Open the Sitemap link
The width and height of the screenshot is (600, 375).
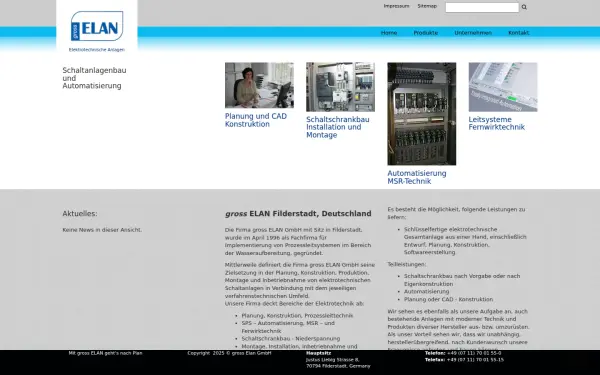427,6
